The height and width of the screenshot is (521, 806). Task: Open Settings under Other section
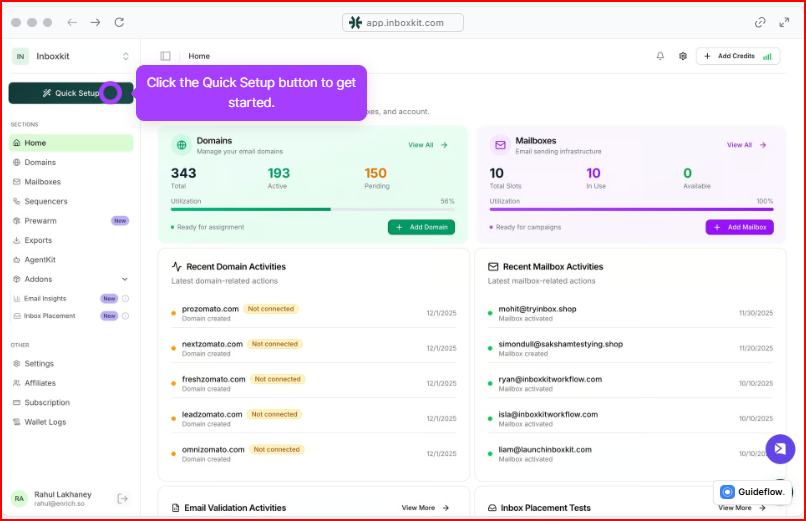pos(71,364)
